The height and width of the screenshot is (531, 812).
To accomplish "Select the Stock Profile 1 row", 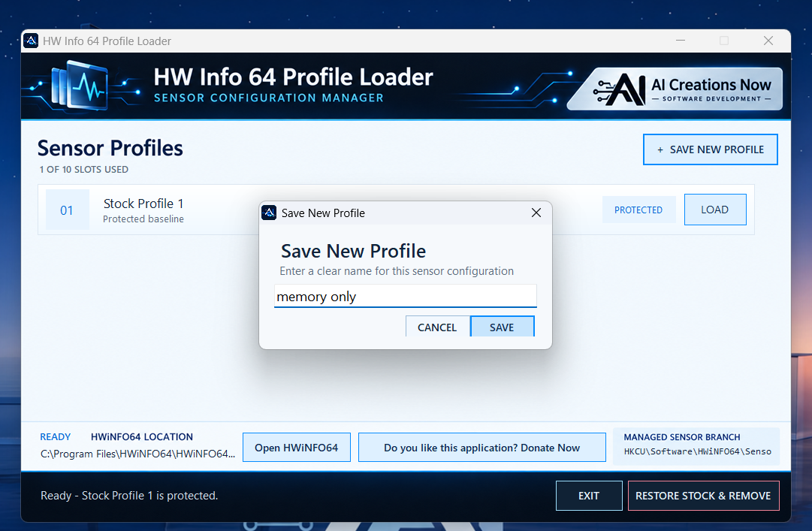I will pos(396,210).
